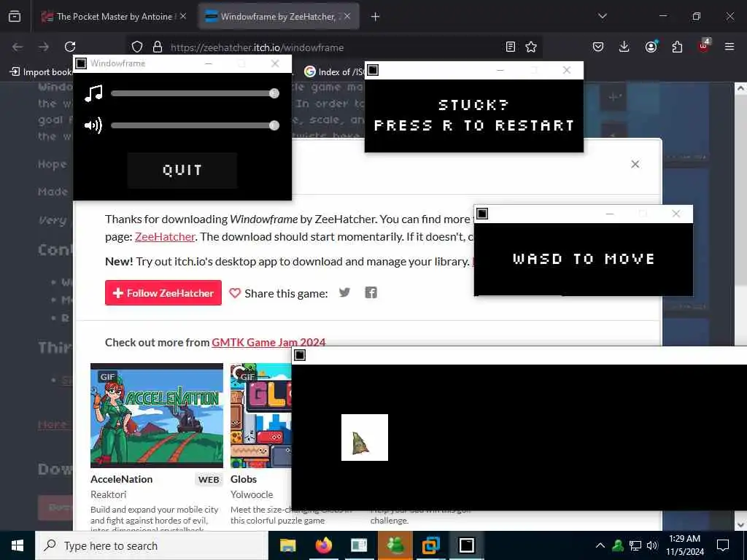Click the Yolwoocle author link
This screenshot has width=747, height=560.
(x=252, y=495)
